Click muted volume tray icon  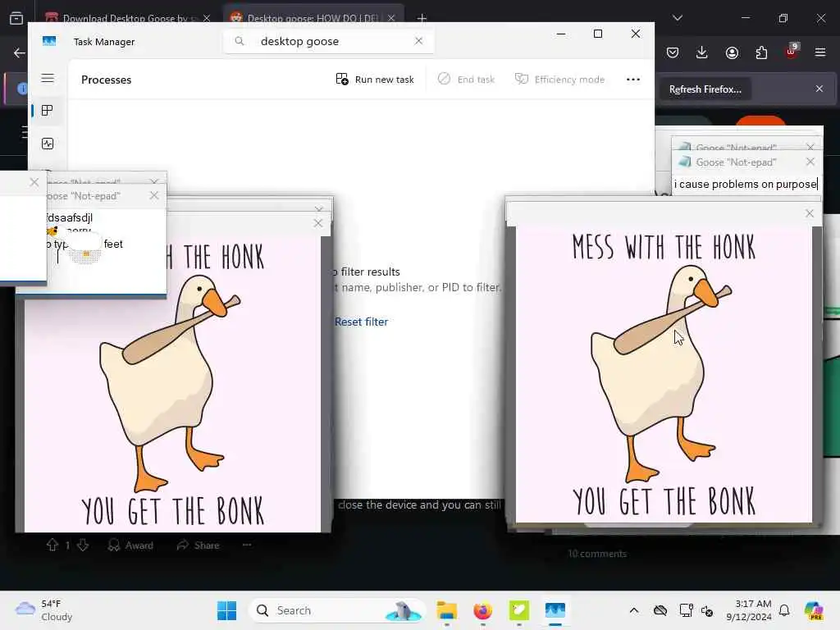707,610
